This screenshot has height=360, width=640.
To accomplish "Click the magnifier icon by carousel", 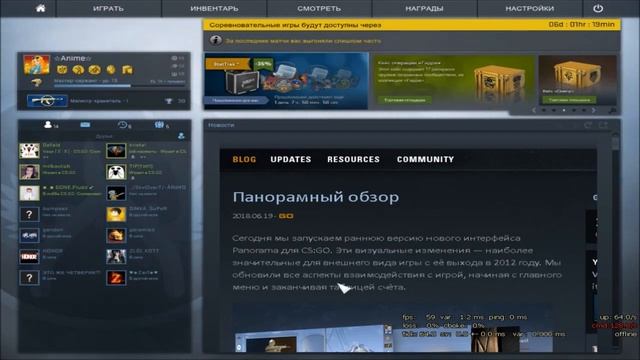I will [612, 111].
